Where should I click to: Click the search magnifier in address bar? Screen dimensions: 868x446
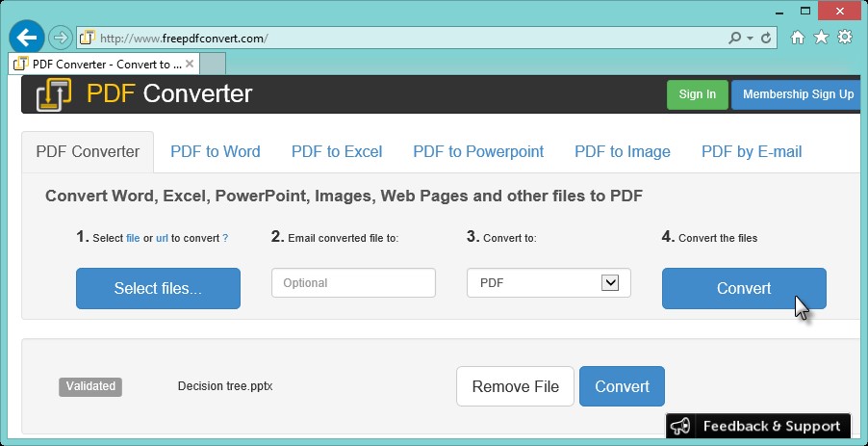pos(734,39)
